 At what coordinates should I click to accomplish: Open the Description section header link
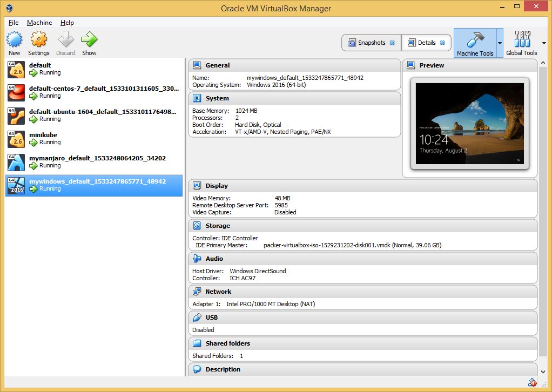pyautogui.click(x=223, y=369)
